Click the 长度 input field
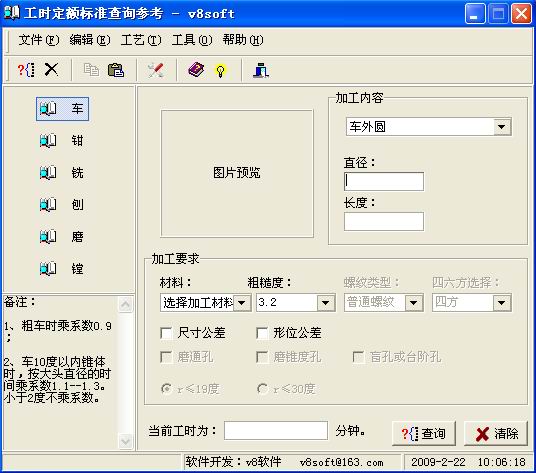Screen dimensions: 536x473 click(x=384, y=221)
